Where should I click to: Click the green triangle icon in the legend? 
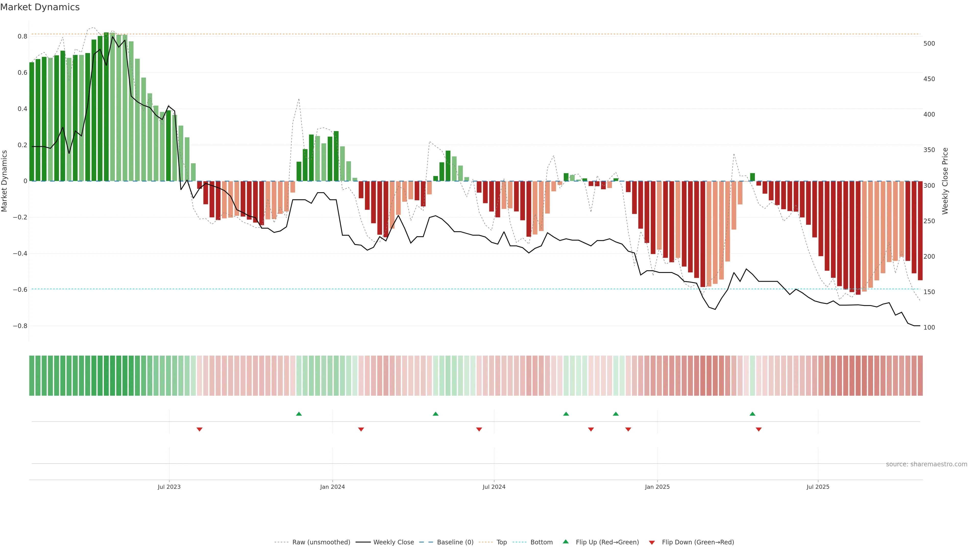566,542
